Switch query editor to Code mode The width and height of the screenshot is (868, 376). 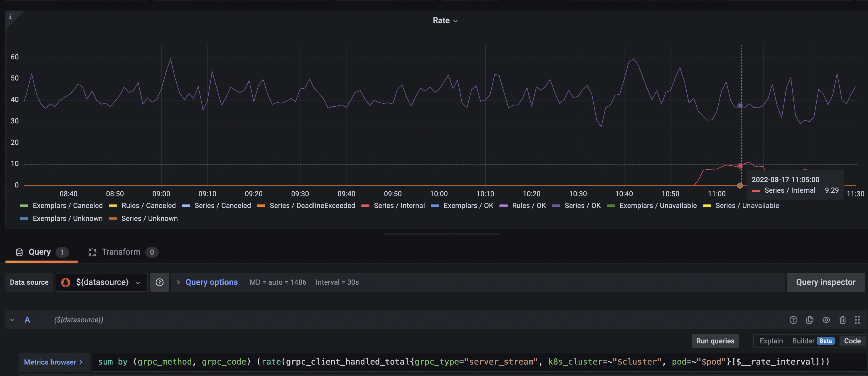click(852, 341)
